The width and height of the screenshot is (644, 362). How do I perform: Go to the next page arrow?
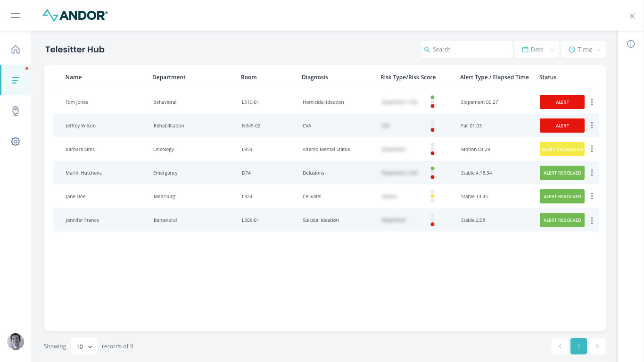click(x=597, y=346)
